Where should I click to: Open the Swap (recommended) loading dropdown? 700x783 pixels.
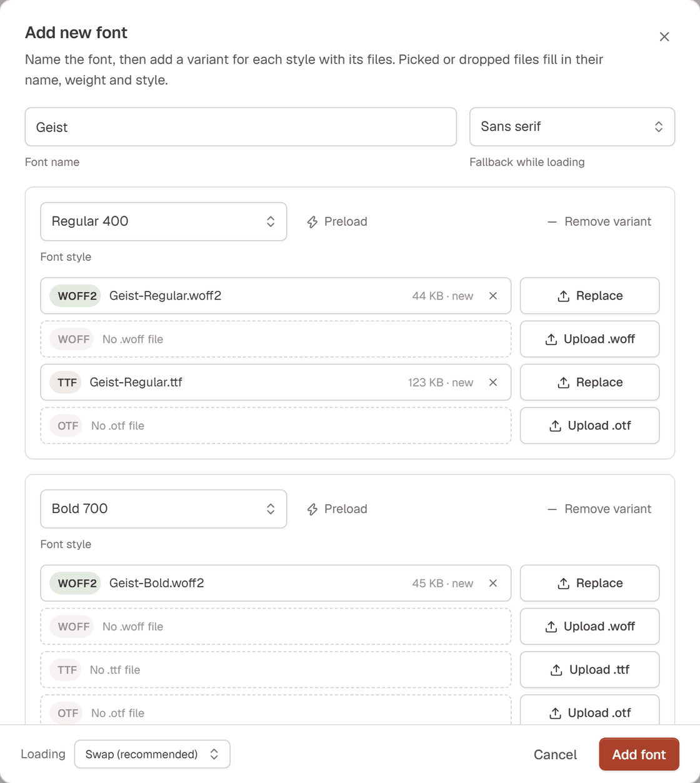coord(152,754)
